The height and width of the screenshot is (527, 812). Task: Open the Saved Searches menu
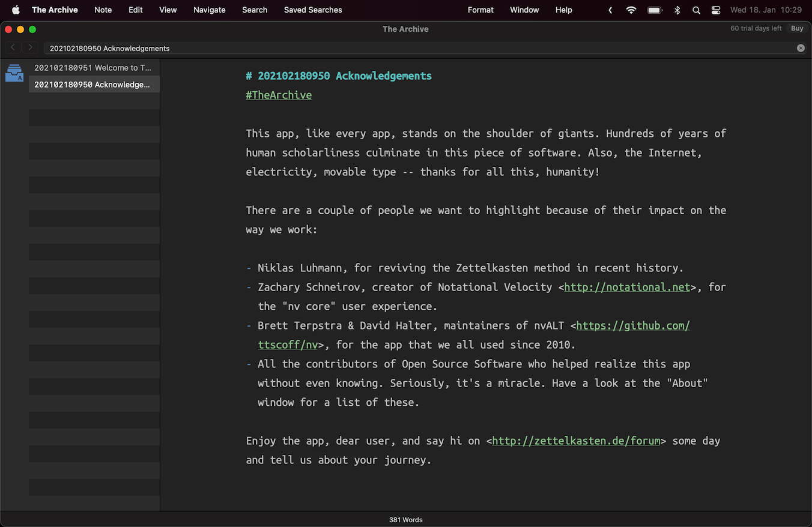[313, 10]
